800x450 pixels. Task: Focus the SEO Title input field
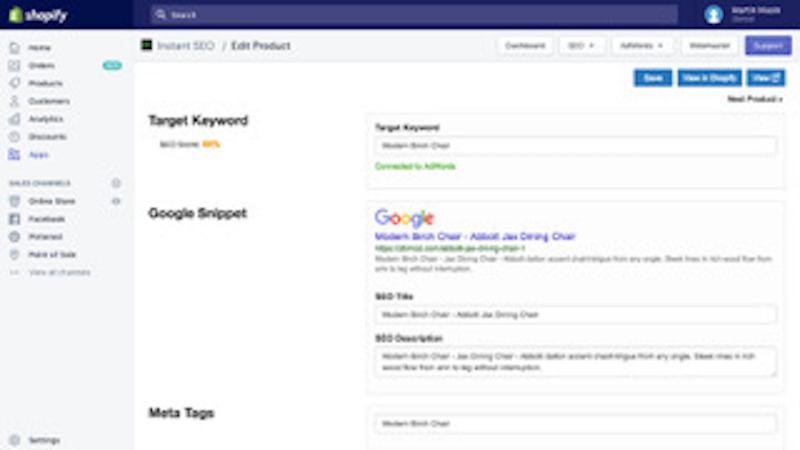576,314
